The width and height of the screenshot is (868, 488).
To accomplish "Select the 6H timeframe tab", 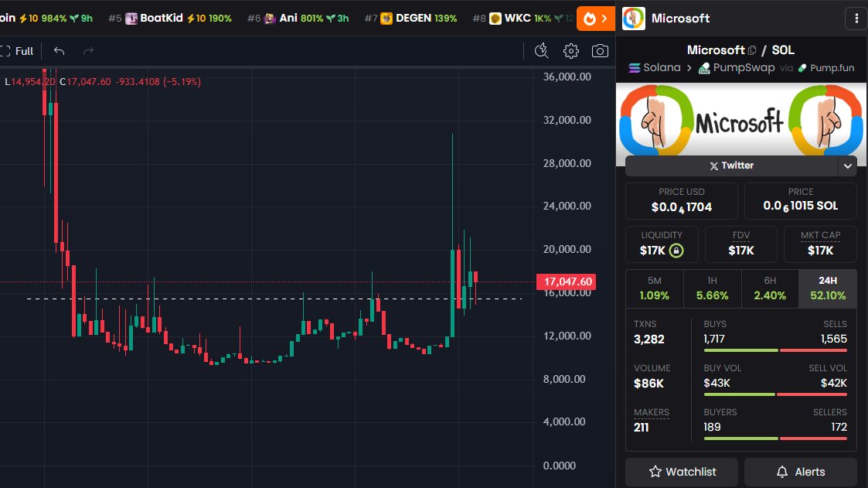I will point(770,288).
